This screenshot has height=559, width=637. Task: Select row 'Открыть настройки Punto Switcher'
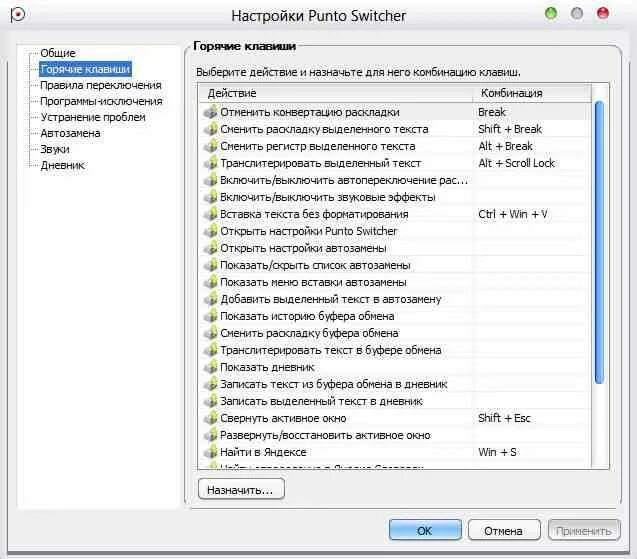click(393, 231)
